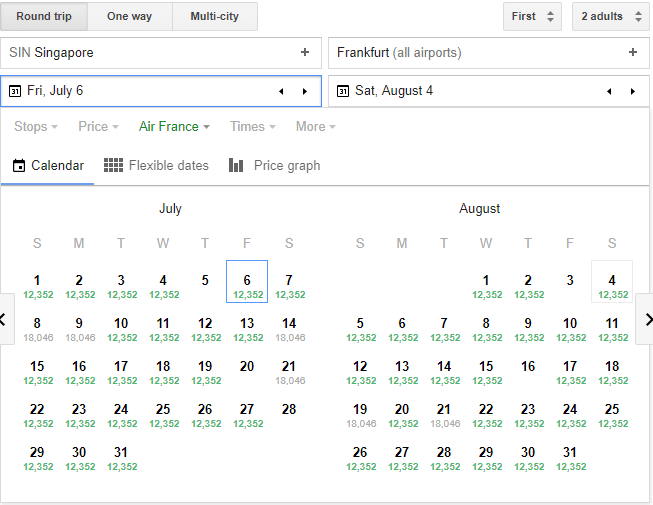Expand the Air France airline filter
Viewport: 653px width, 505px height.
[x=174, y=126]
